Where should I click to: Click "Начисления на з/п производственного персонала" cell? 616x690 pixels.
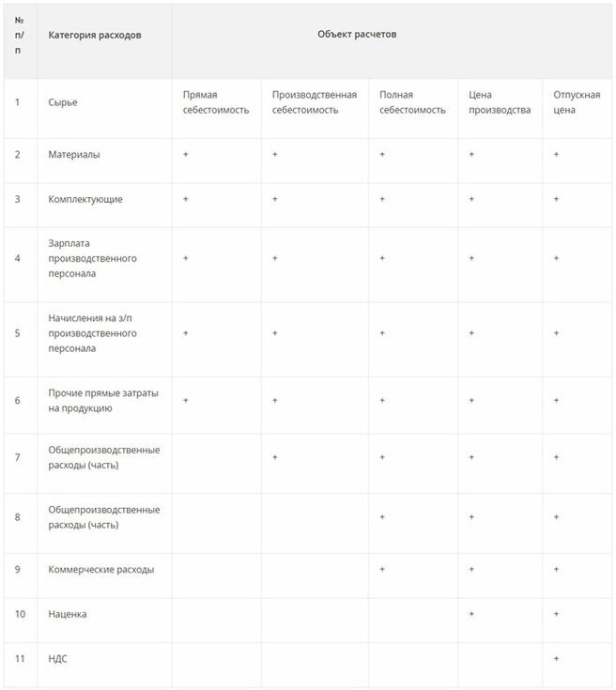92,333
